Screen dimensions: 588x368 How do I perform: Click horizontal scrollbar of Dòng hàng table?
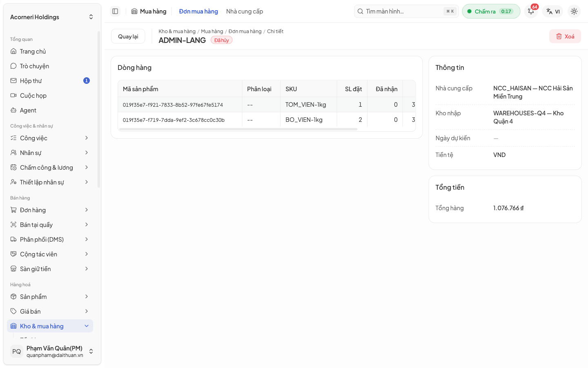tap(238, 129)
